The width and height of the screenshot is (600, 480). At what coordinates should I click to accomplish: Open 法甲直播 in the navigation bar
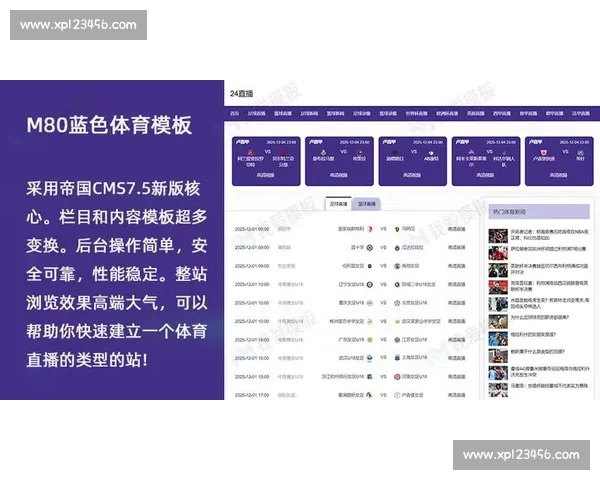pos(580,114)
